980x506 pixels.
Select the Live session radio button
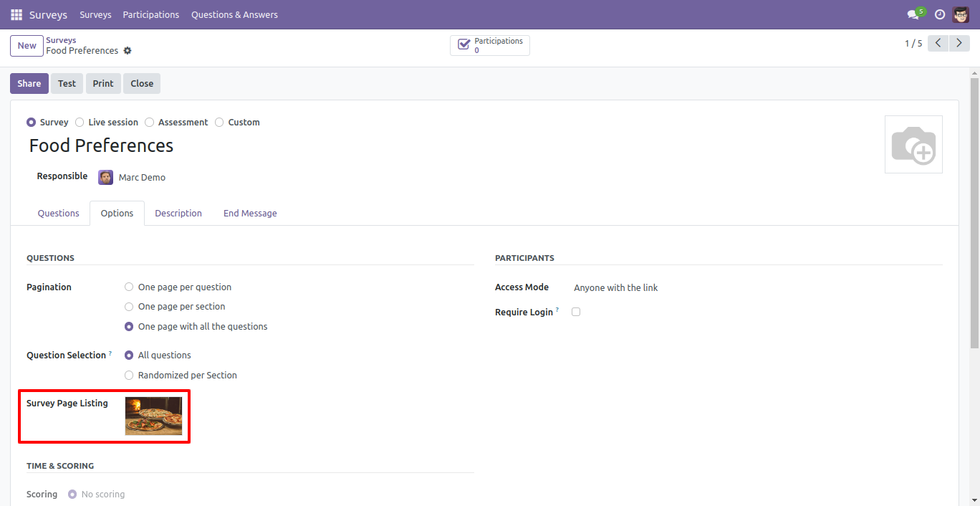coord(80,123)
